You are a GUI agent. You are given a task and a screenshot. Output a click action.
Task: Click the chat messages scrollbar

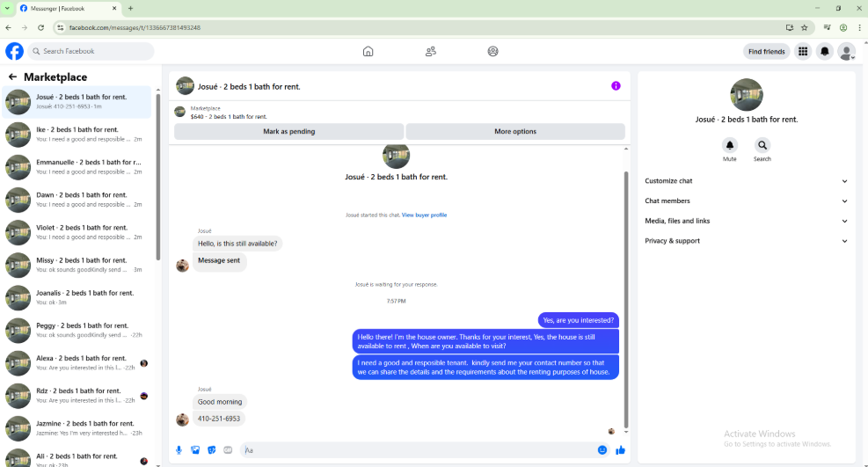pyautogui.click(x=626, y=299)
